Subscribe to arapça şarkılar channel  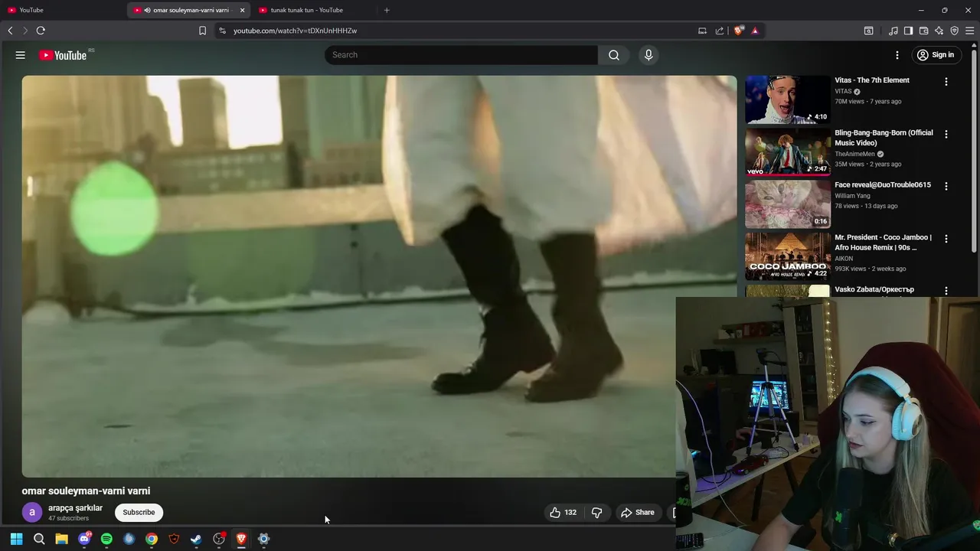139,513
